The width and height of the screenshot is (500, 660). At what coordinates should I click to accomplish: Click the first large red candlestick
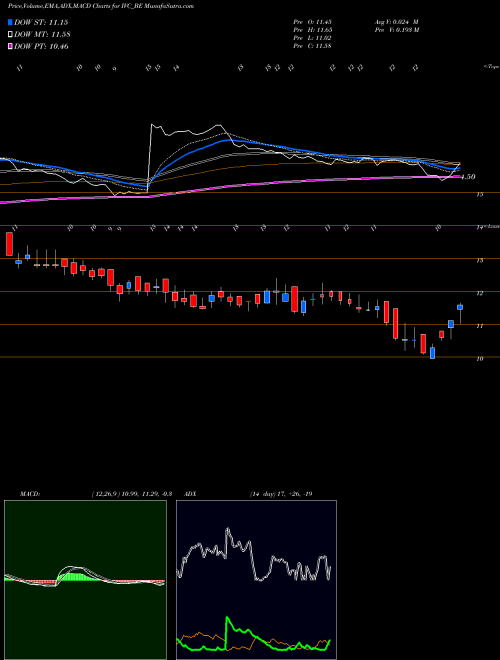click(9, 244)
